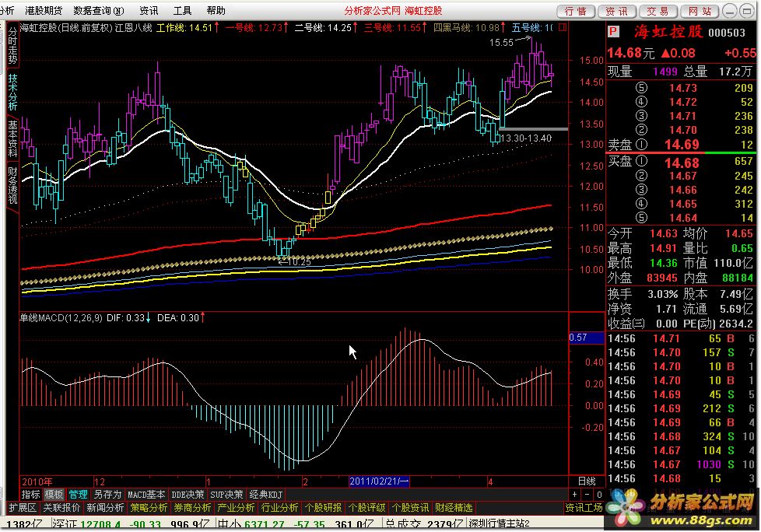761x532 pixels.
Task: Click the 日线 period label
Action: pyautogui.click(x=587, y=481)
